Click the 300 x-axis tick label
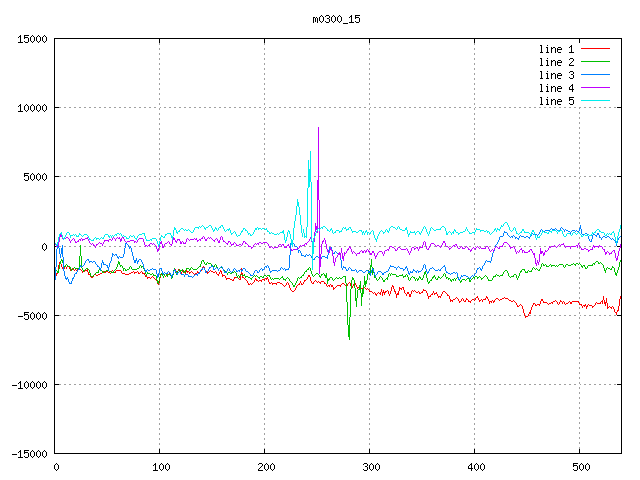 tap(370, 467)
